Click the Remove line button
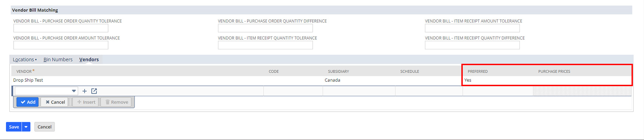The height and width of the screenshot is (140, 644). [116, 102]
